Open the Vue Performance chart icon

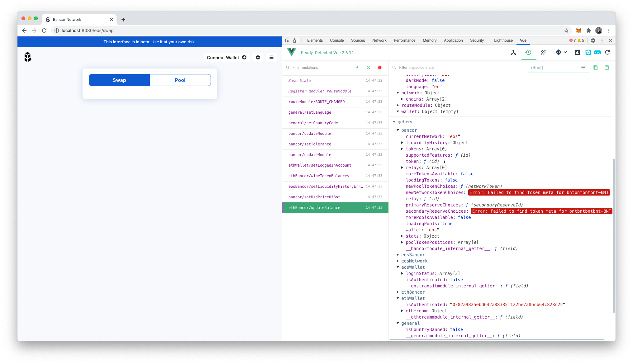[578, 52]
